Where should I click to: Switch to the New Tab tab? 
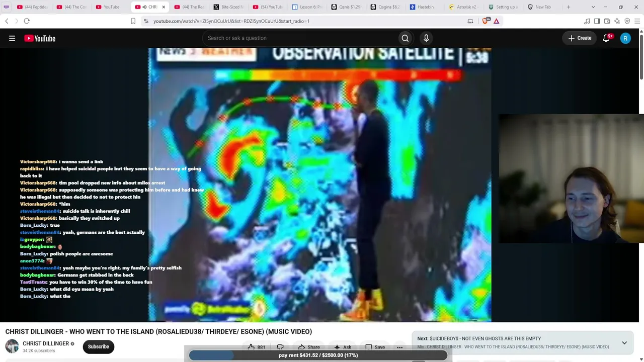click(542, 7)
